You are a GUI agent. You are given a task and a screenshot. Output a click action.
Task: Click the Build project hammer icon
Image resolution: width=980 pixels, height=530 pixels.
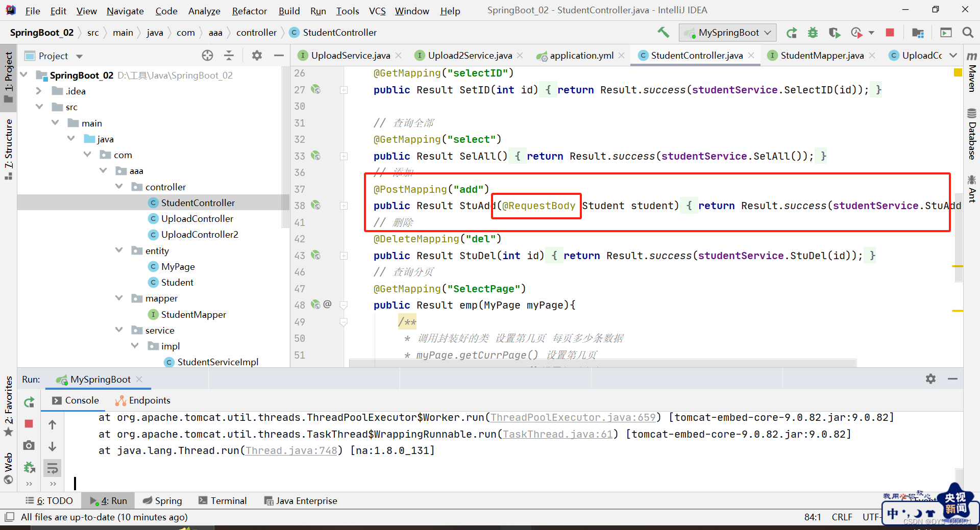click(663, 32)
